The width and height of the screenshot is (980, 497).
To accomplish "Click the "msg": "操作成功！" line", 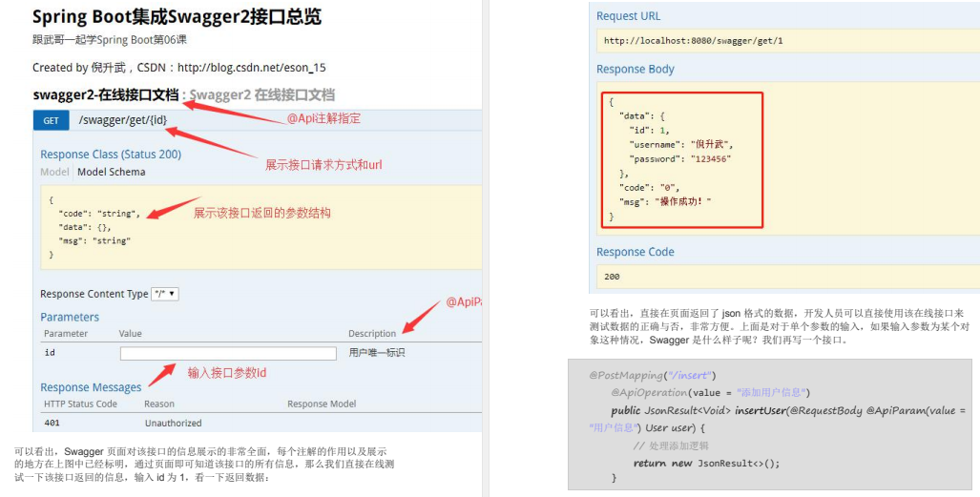I will pyautogui.click(x=665, y=201).
